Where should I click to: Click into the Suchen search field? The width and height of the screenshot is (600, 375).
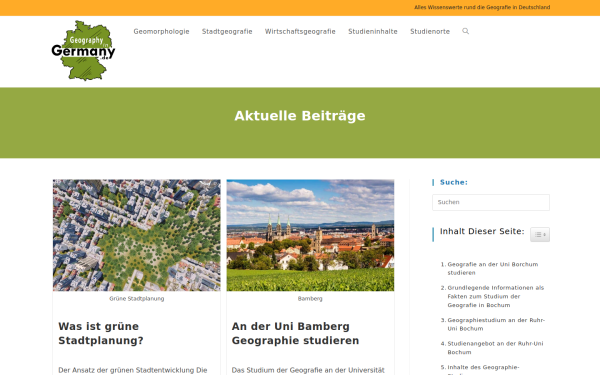coord(491,202)
